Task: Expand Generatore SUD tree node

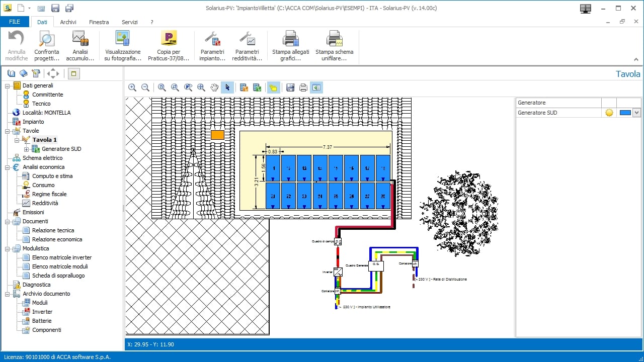Action: [x=27, y=149]
